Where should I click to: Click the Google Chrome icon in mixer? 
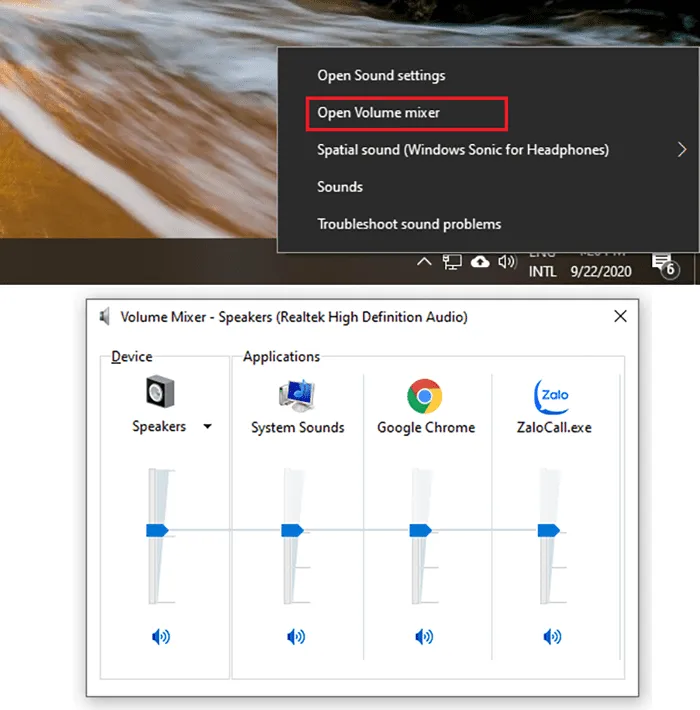click(x=425, y=396)
